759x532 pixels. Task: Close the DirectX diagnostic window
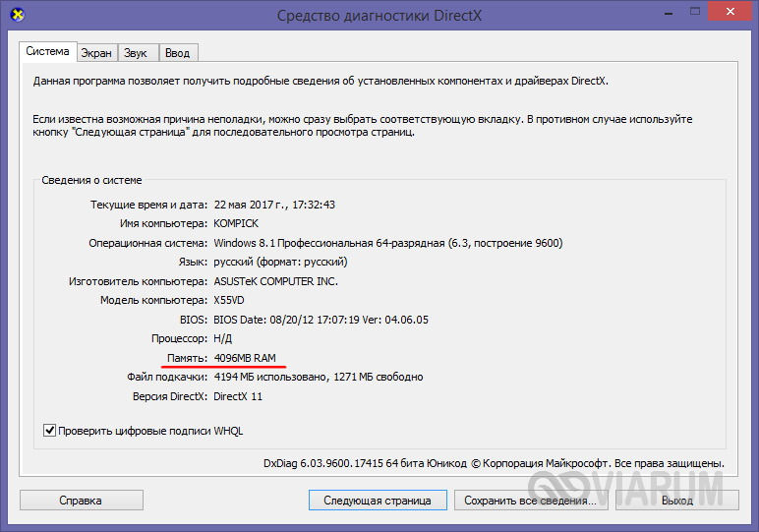[x=730, y=12]
